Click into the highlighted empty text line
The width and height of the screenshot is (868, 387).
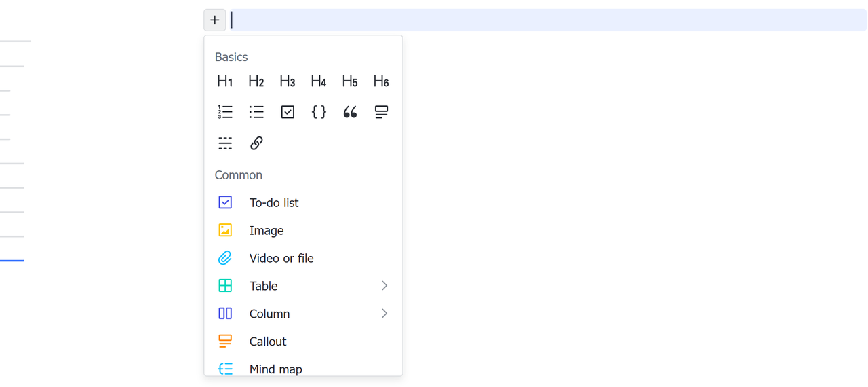(x=542, y=20)
